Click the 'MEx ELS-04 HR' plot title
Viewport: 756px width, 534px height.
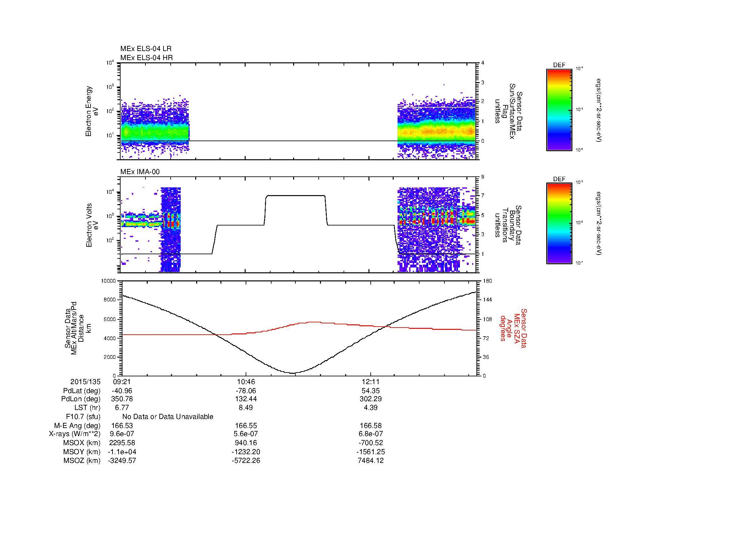146,58
